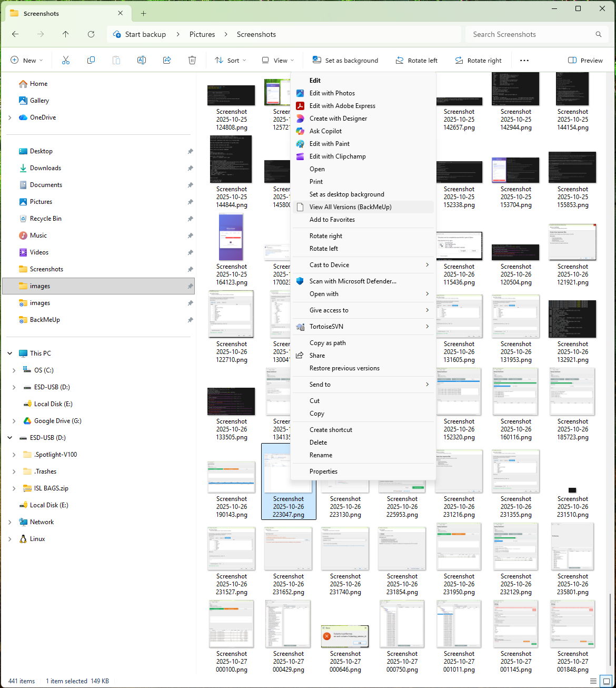This screenshot has width=616, height=688.
Task: Delete the file using toolbar icon
Action: [x=192, y=60]
